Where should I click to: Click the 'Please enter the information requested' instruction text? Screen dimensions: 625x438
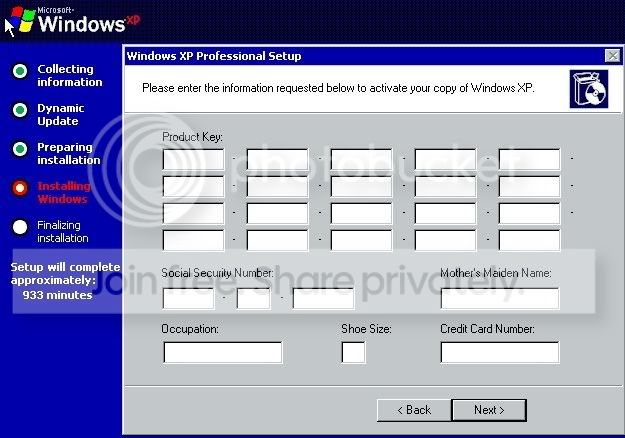338,88
